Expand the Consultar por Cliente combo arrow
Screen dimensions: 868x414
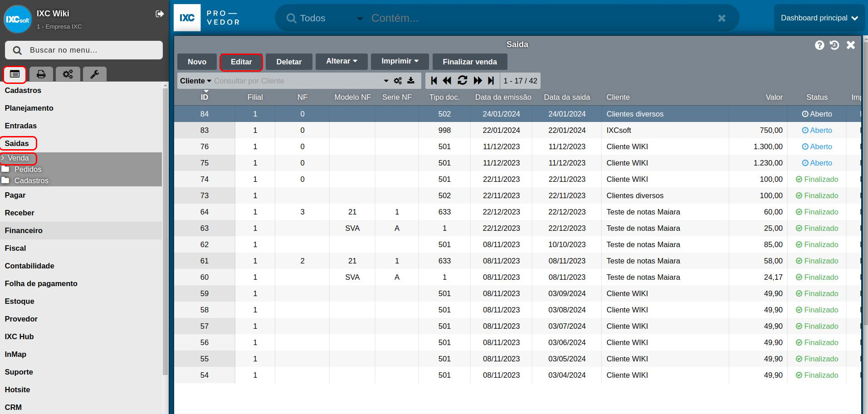(386, 81)
